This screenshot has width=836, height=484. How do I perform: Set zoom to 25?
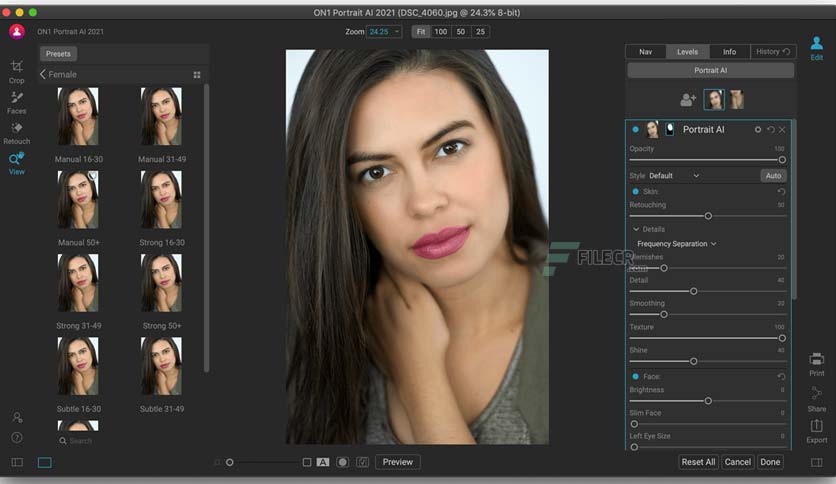coord(480,32)
